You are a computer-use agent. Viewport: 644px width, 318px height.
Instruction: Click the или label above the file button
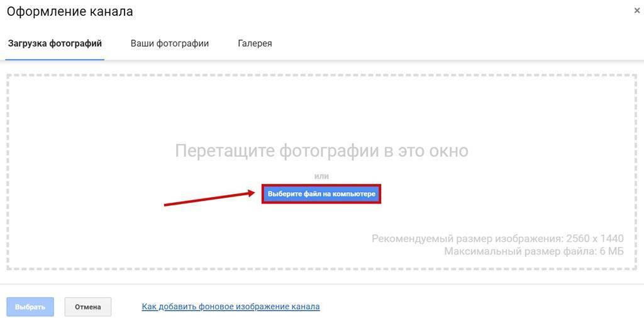321,176
